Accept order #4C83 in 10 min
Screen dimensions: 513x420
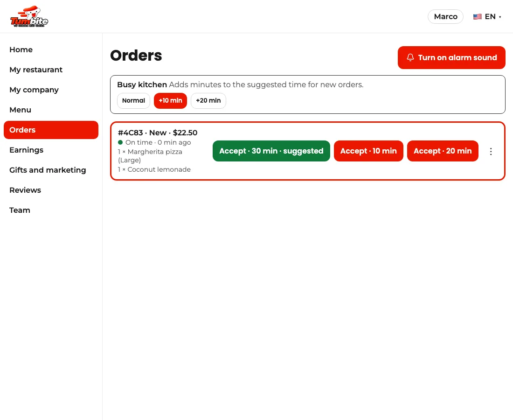click(x=368, y=151)
